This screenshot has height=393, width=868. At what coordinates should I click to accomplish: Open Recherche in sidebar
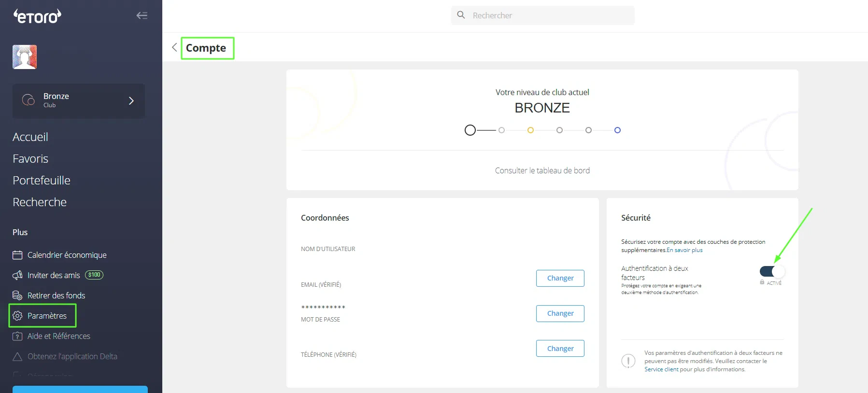pyautogui.click(x=40, y=202)
